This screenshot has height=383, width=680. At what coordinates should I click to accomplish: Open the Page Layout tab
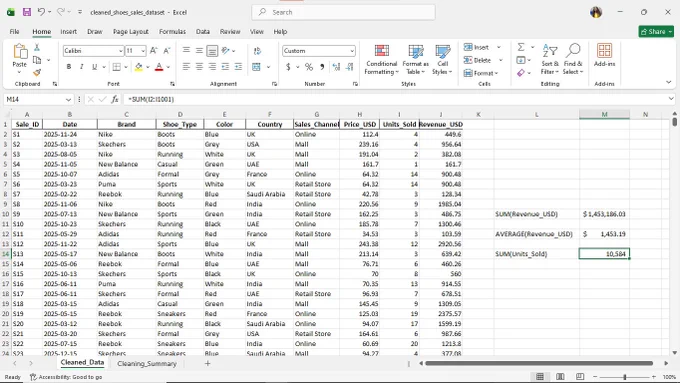click(131, 32)
